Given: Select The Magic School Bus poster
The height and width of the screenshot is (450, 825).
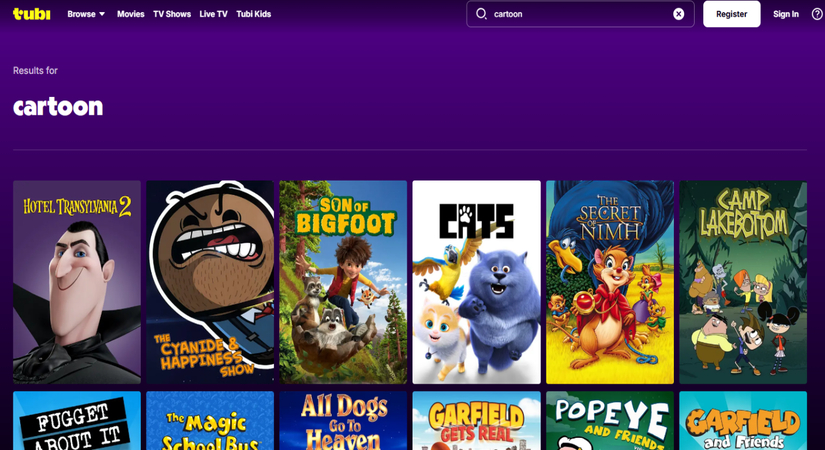Looking at the screenshot, I should tap(210, 421).
